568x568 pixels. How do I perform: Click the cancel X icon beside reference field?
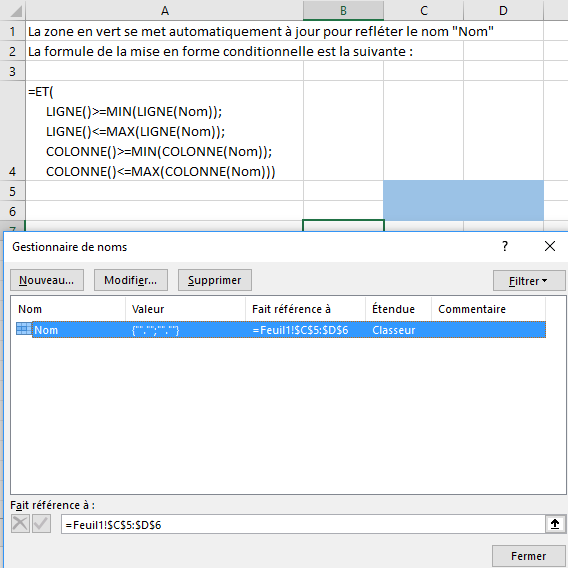coord(20,523)
